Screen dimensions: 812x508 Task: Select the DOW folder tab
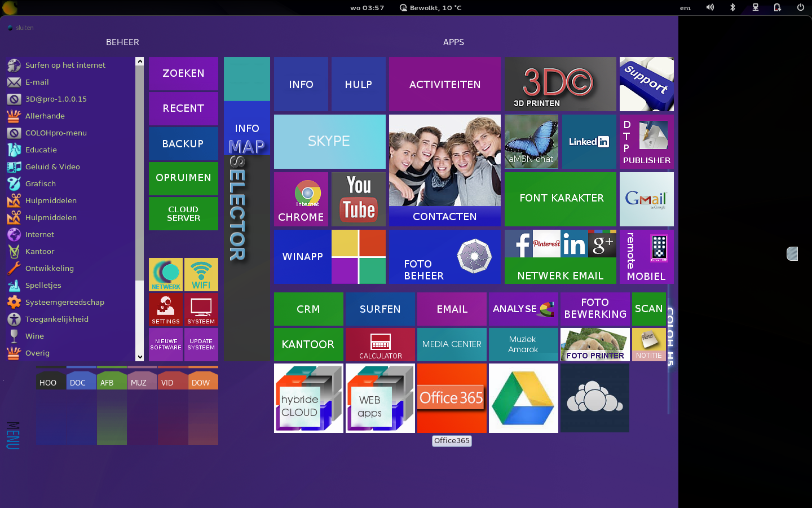point(203,379)
